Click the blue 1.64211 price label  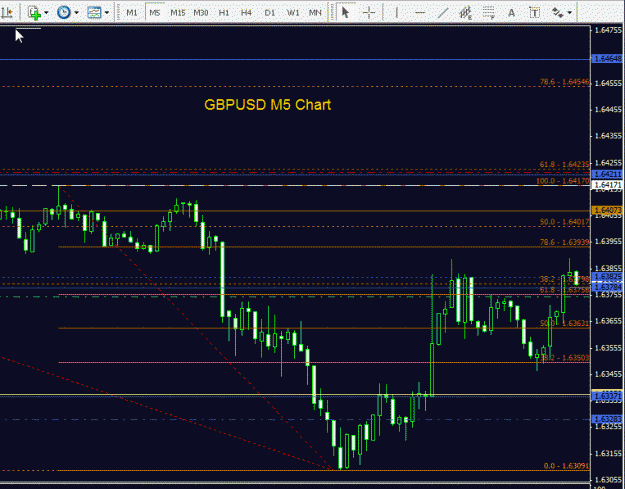click(x=607, y=175)
